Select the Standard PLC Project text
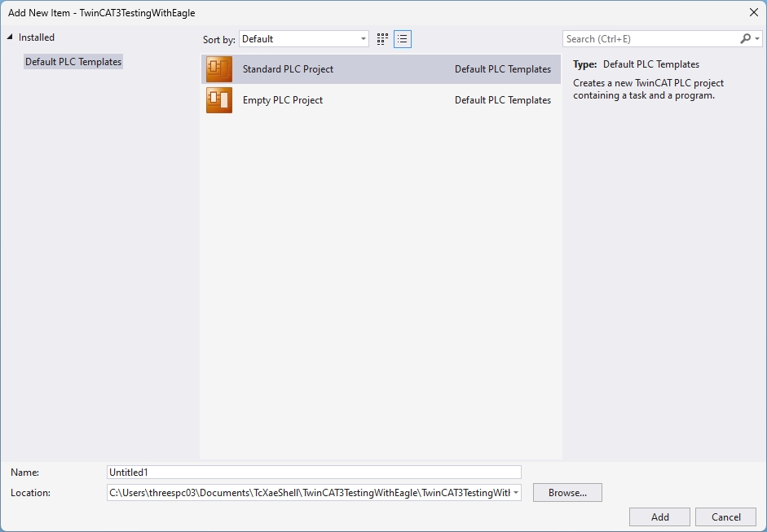Viewport: 767px width, 532px height. pyautogui.click(x=288, y=69)
